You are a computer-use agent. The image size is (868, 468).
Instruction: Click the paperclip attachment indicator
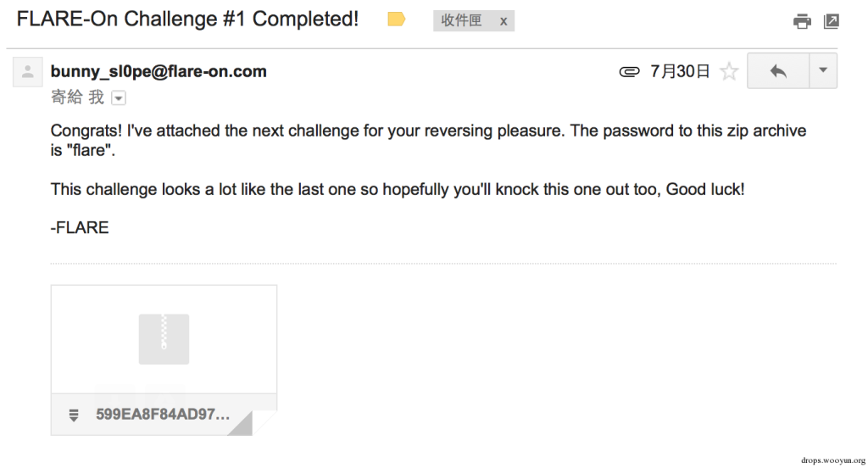tap(629, 72)
